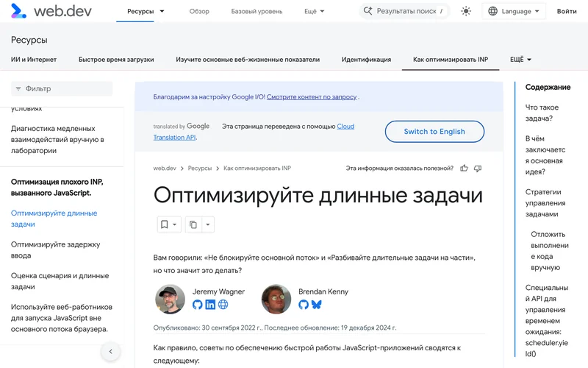
Task: Open Brendan Kenny's GitHub icon
Action: point(304,305)
